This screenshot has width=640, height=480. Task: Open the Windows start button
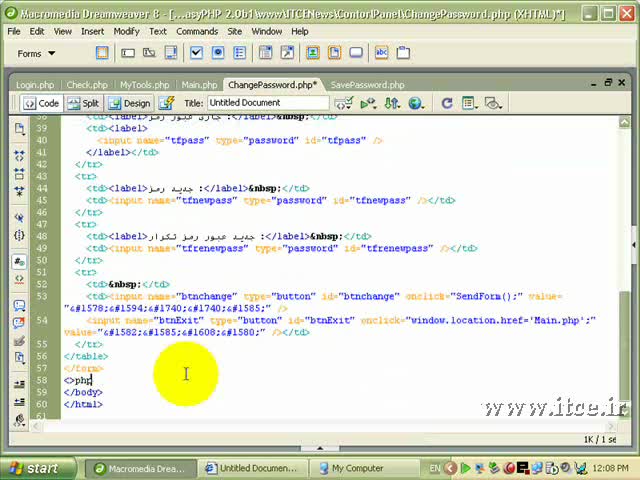pos(38,468)
